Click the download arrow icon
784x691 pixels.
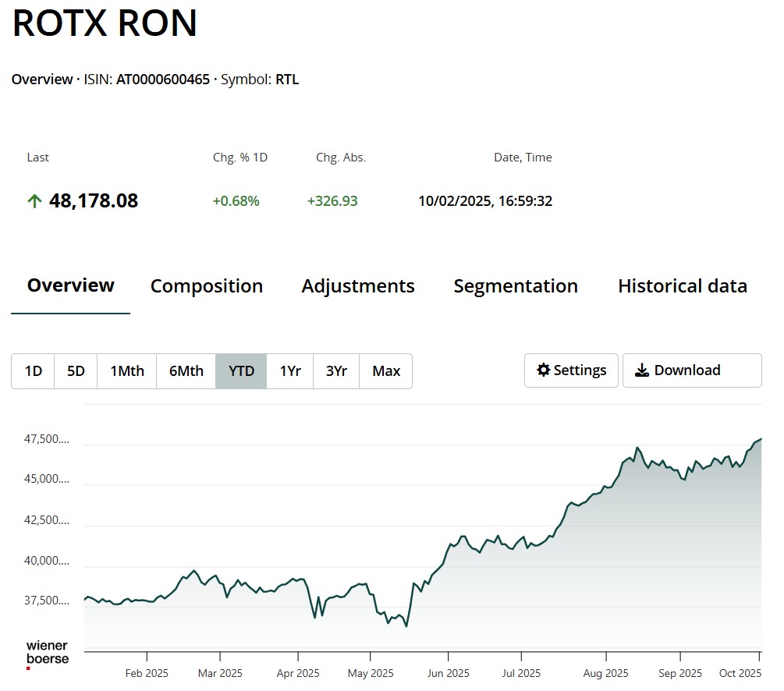(x=642, y=370)
